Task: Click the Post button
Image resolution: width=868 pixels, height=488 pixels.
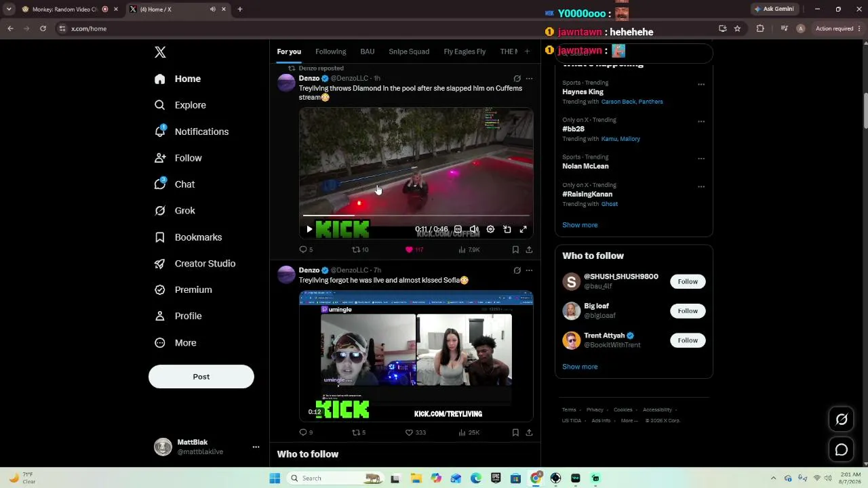Action: [201, 377]
